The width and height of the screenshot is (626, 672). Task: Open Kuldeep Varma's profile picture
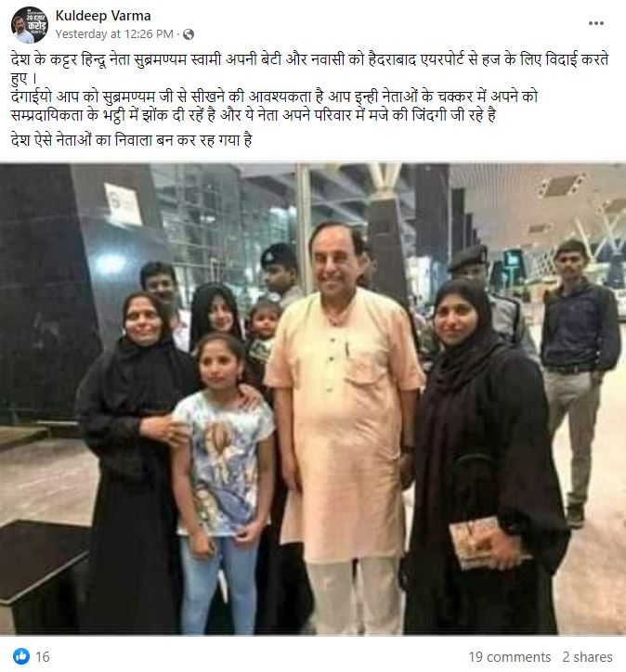pos(29,25)
